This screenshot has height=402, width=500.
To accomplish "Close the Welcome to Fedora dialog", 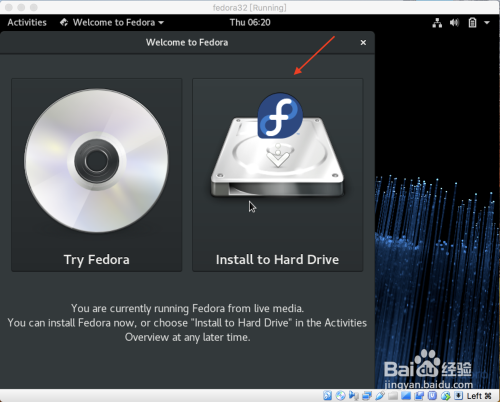I will point(363,43).
